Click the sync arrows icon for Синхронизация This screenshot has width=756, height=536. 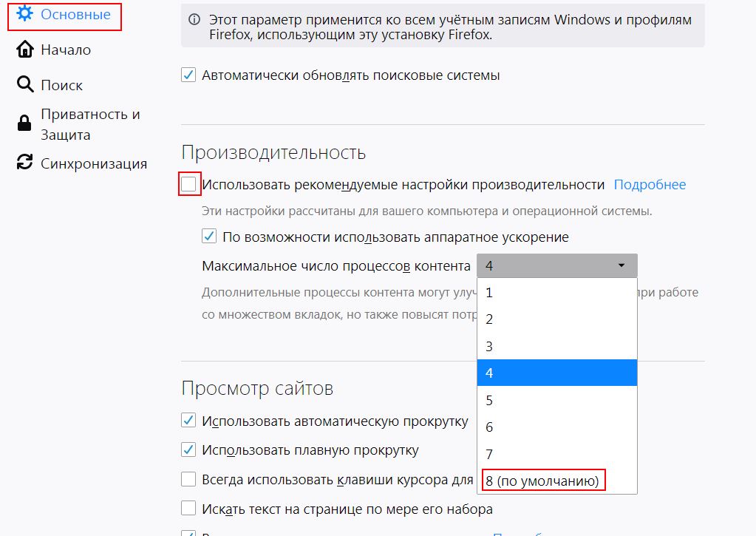tap(24, 162)
